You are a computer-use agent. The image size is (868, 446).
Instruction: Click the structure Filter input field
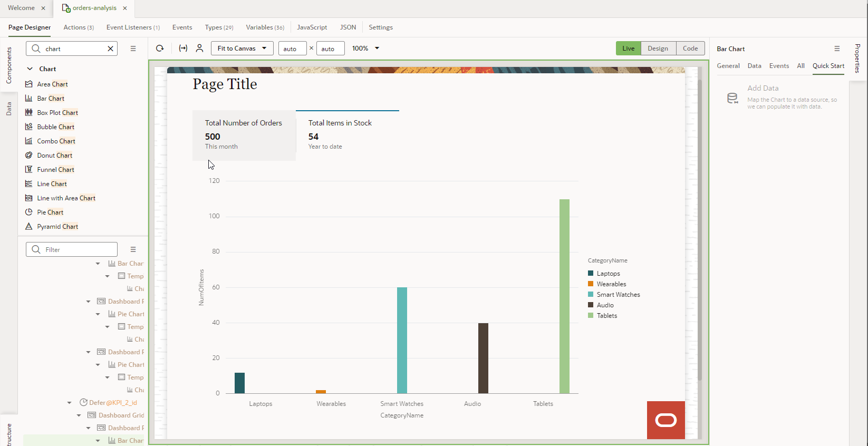point(72,249)
